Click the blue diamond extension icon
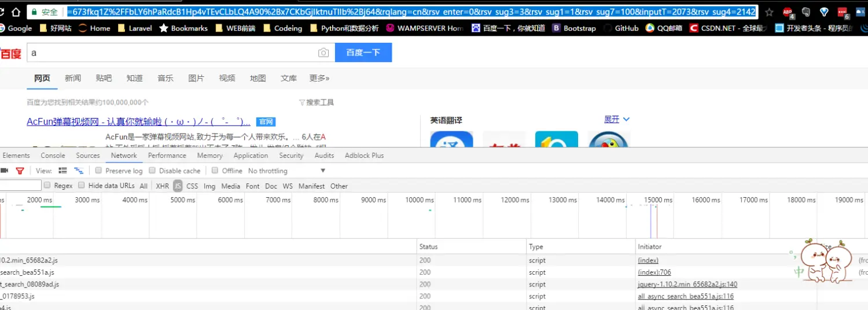 coord(825,12)
